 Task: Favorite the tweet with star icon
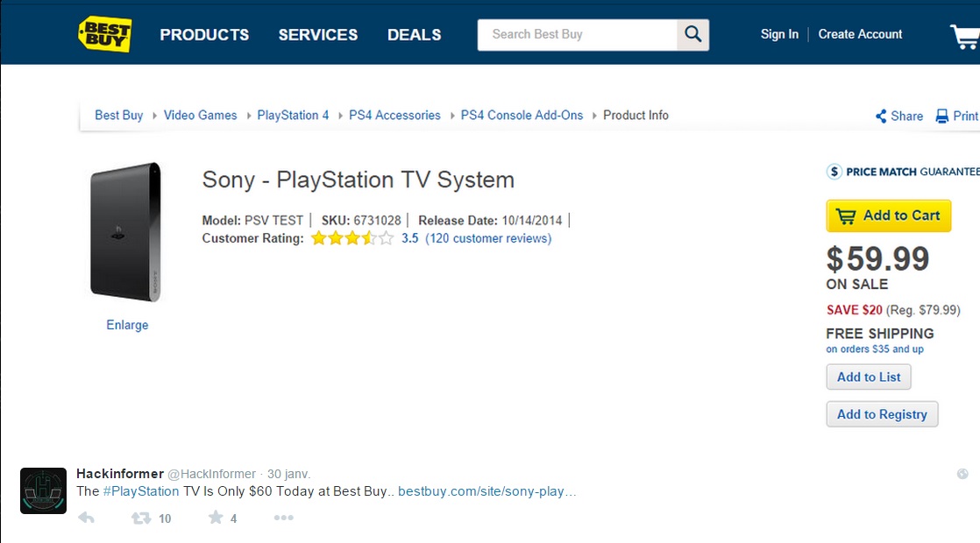click(215, 517)
